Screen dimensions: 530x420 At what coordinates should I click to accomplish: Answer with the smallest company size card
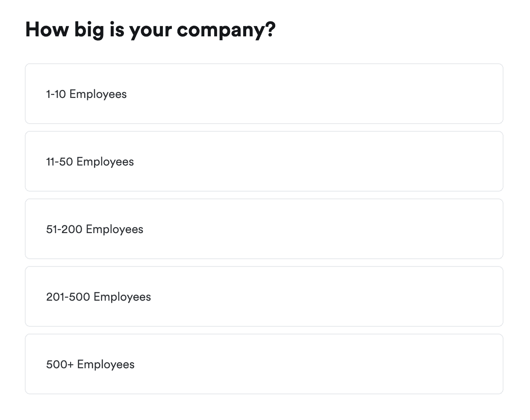(264, 94)
